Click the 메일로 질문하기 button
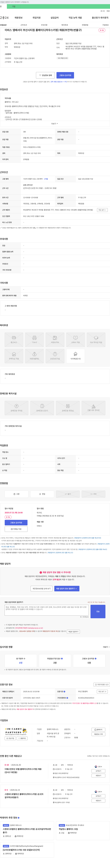Viewport: 110px width, 868px height. (73, 631)
